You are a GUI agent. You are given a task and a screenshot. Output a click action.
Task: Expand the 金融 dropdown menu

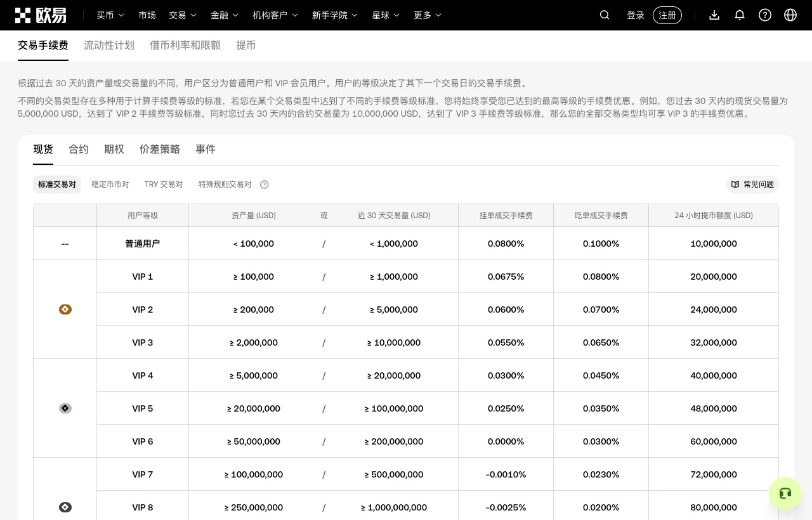(225, 15)
